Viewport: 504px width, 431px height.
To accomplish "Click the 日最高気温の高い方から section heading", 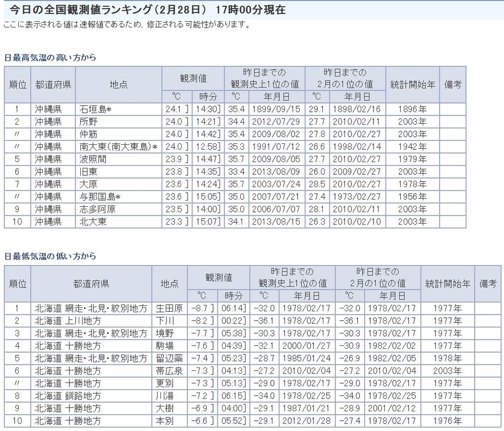I will [x=50, y=58].
